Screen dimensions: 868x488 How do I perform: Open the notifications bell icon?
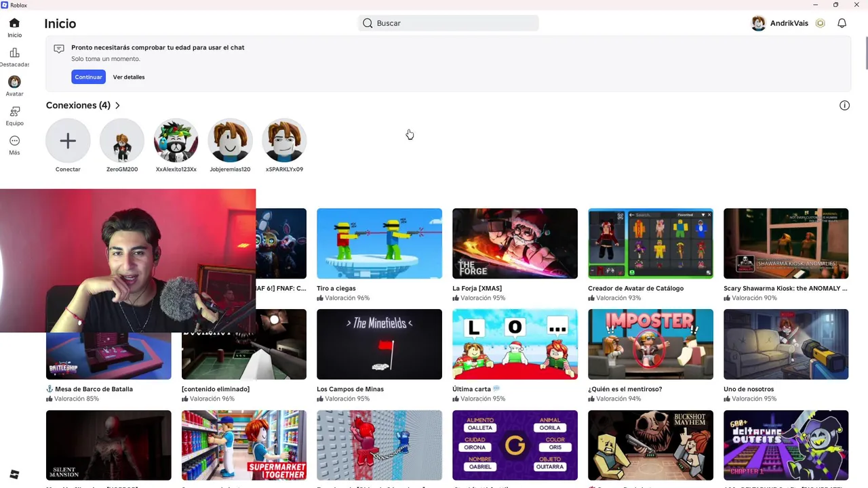coord(842,23)
